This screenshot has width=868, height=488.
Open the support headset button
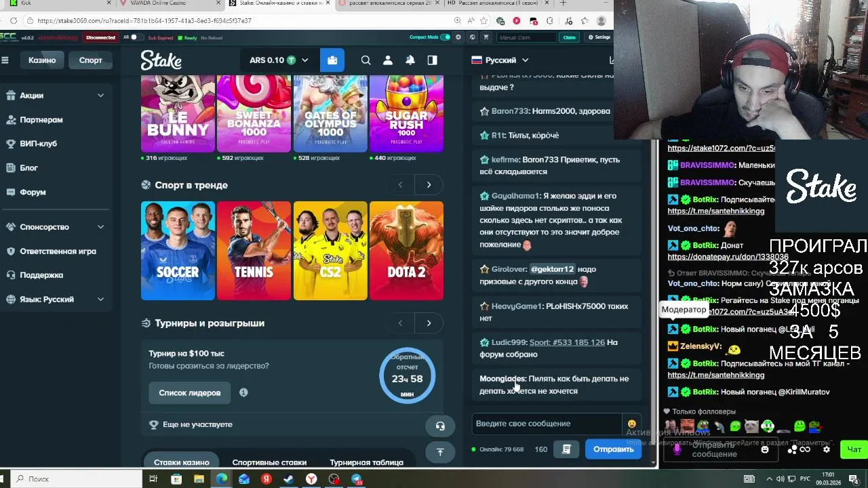click(440, 426)
